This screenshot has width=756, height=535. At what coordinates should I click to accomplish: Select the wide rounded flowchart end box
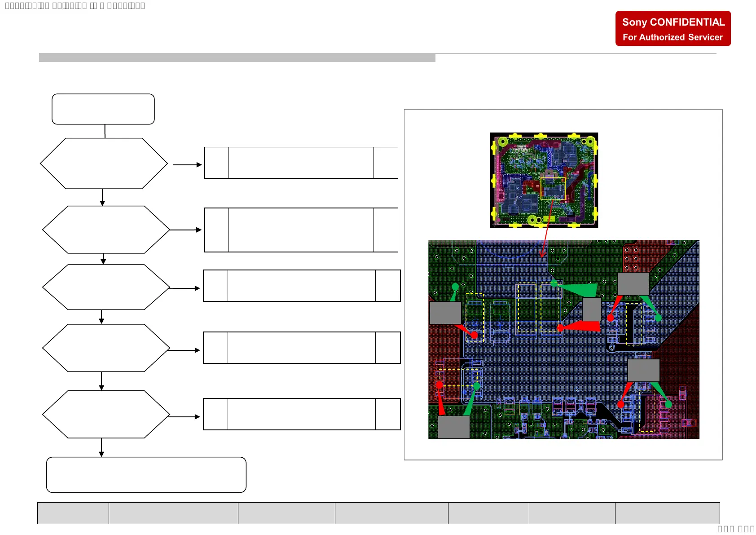146,475
